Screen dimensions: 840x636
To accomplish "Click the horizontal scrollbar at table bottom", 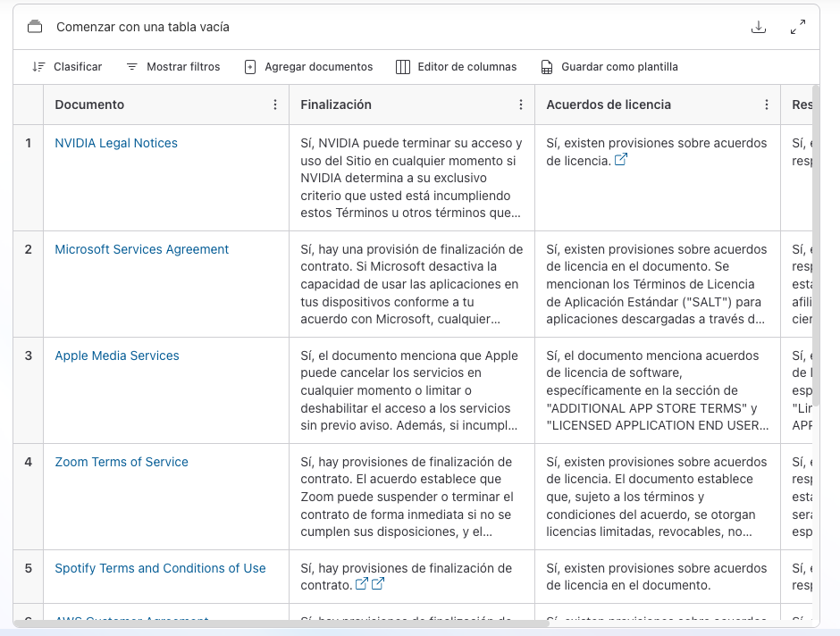I will [x=281, y=623].
